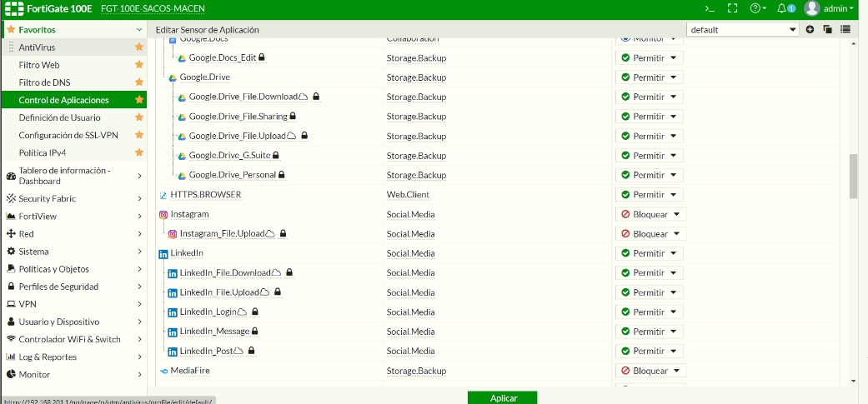Image resolution: width=868 pixels, height=404 pixels.
Task: Open the view list of sensors icon
Action: click(845, 29)
